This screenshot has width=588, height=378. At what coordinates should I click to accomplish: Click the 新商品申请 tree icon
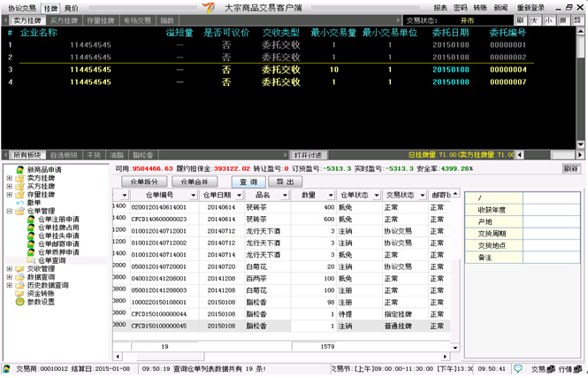[19, 169]
